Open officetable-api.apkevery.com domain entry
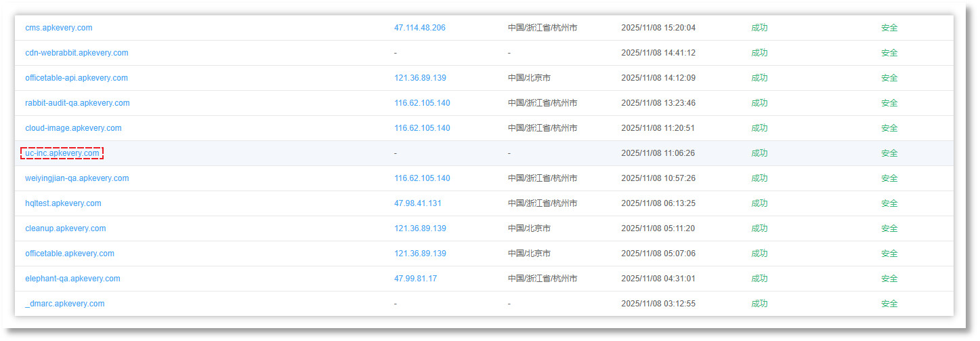Screen dimensions: 980x341 [77, 78]
